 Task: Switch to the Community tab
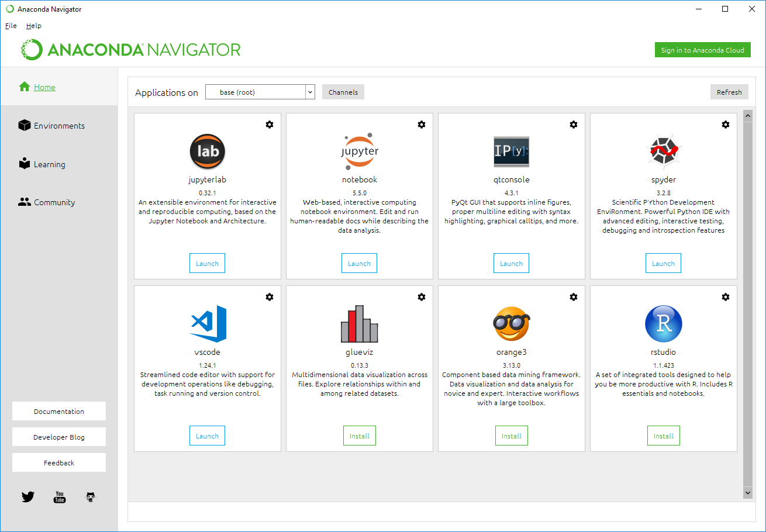click(59, 202)
